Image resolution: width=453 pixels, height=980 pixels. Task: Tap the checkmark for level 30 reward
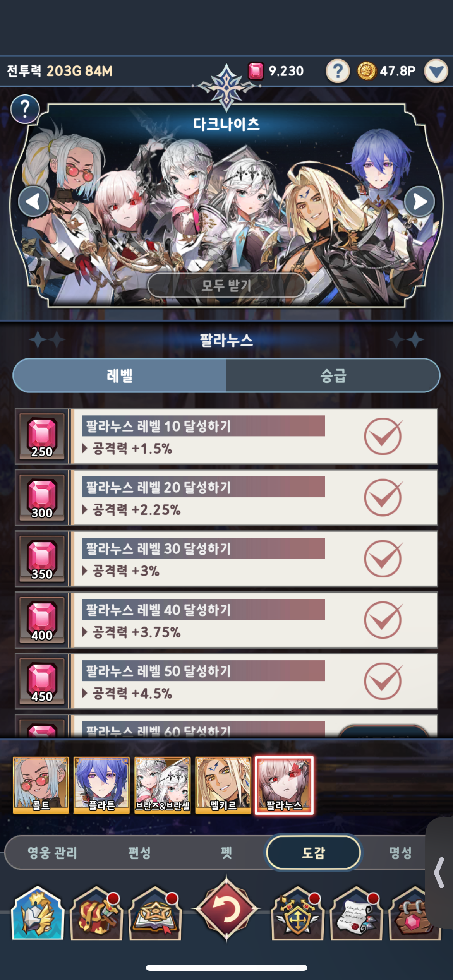[383, 559]
